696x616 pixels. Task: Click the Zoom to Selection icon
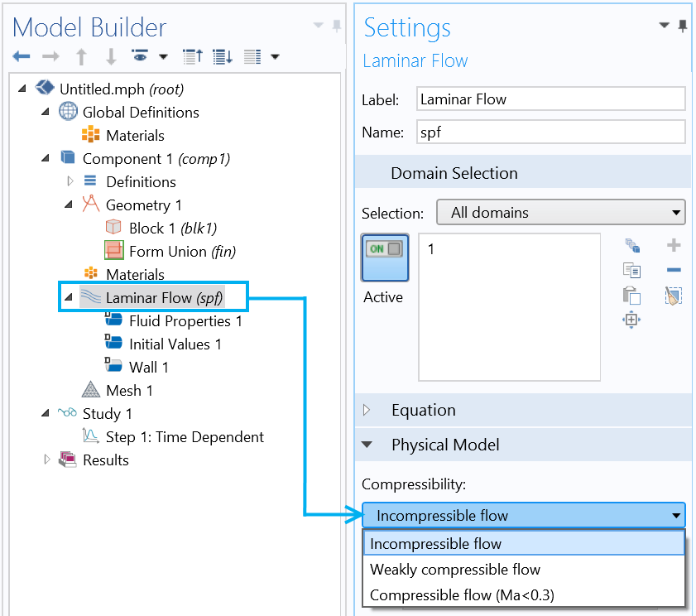point(631,320)
